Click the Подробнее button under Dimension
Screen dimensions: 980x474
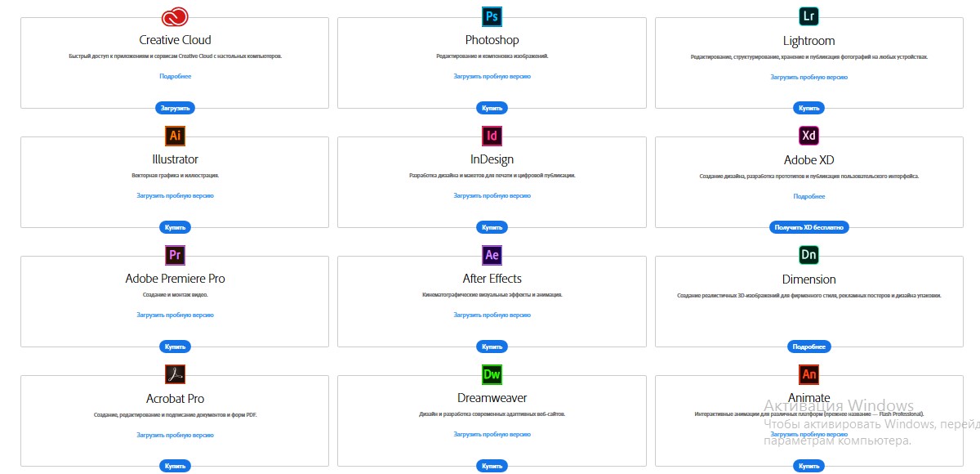[808, 347]
